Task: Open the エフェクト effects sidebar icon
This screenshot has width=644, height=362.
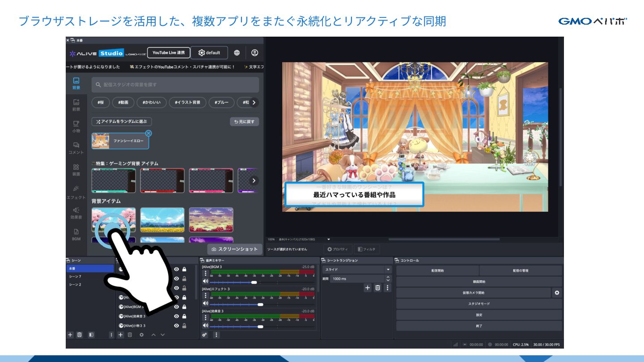Action: tap(76, 192)
